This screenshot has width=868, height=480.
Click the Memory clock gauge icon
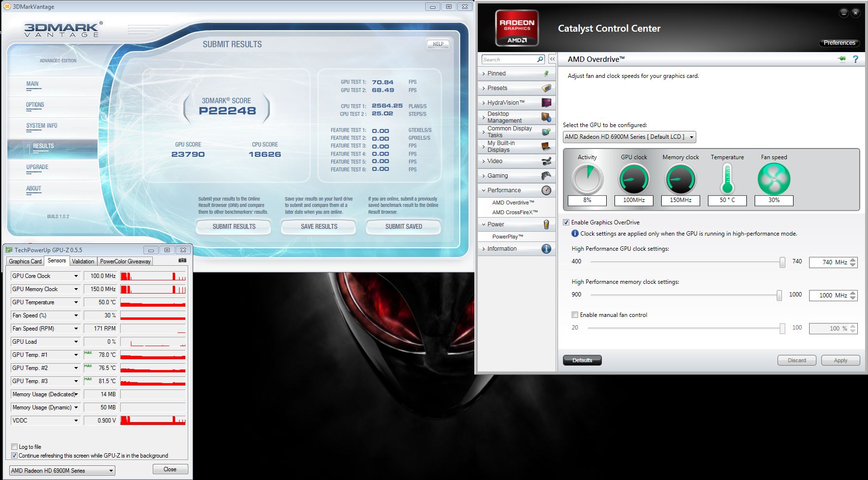pos(681,179)
